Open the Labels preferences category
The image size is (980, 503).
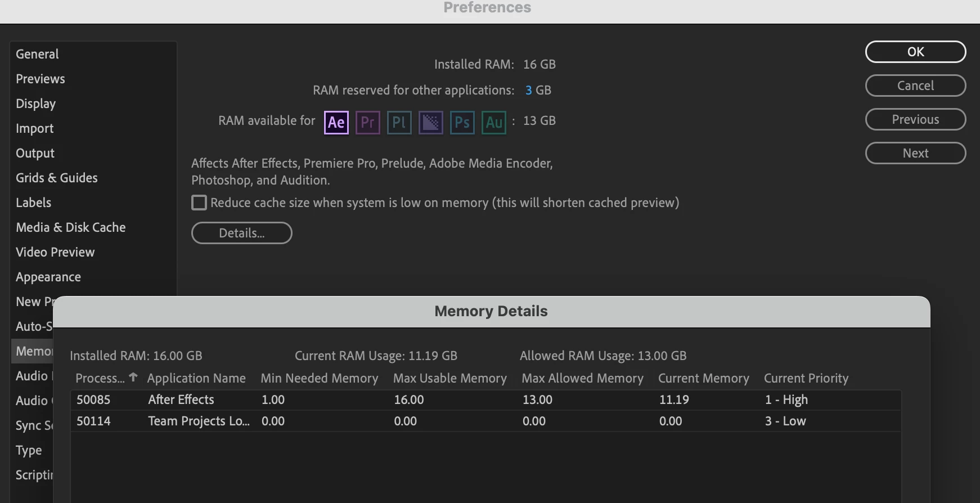point(34,203)
